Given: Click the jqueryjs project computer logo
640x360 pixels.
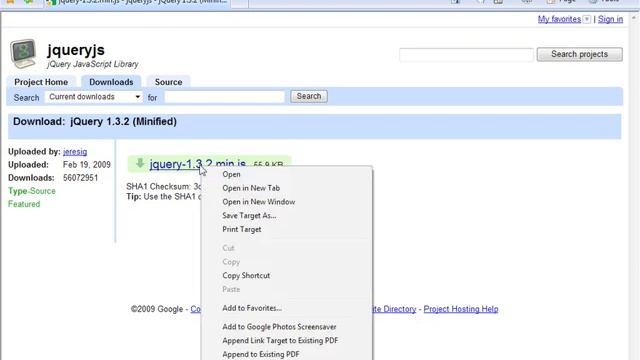Looking at the screenshot, I should [x=23, y=53].
